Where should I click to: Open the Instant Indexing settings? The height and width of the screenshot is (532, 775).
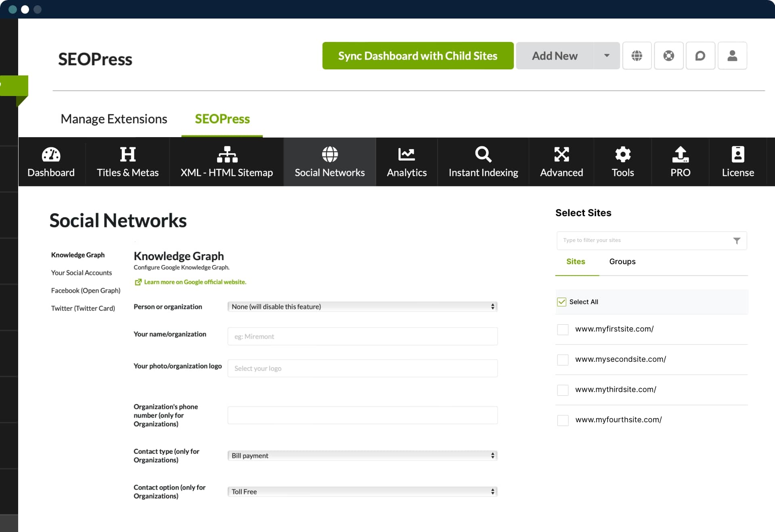(484, 162)
